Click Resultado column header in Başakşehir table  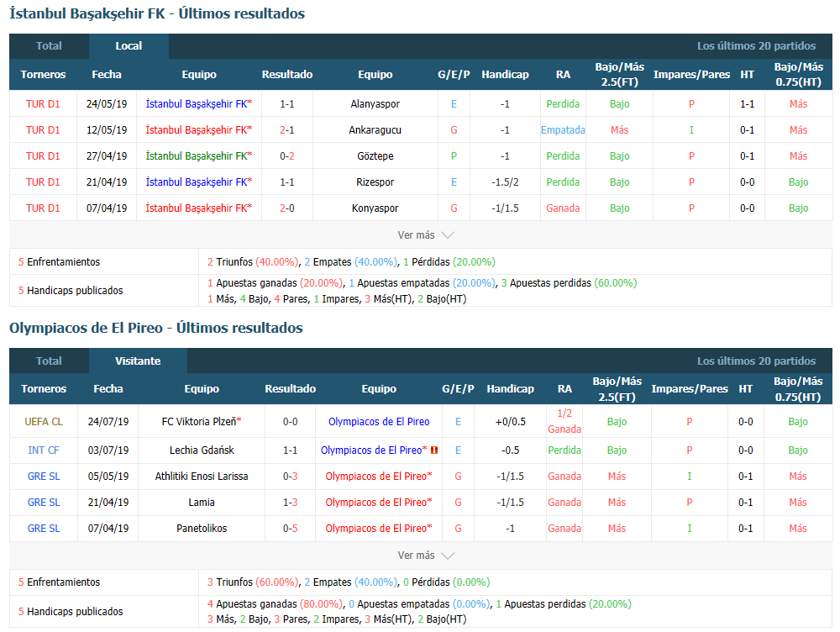tap(287, 75)
